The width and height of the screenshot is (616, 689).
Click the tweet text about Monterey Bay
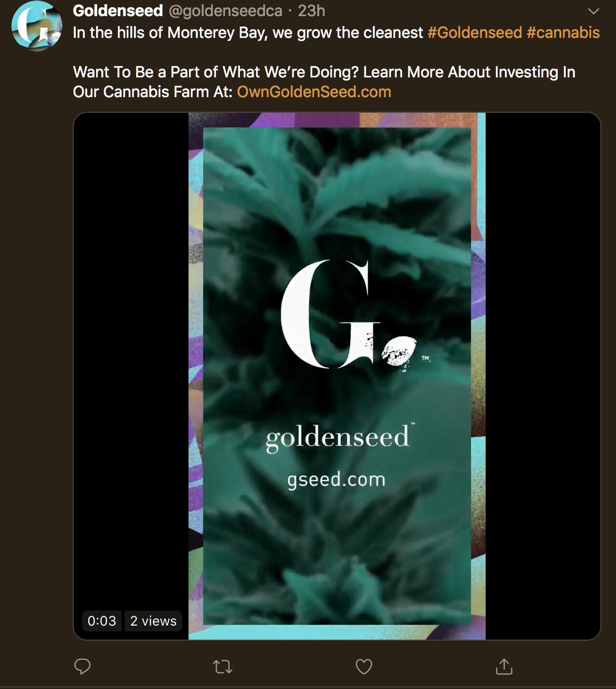point(248,33)
